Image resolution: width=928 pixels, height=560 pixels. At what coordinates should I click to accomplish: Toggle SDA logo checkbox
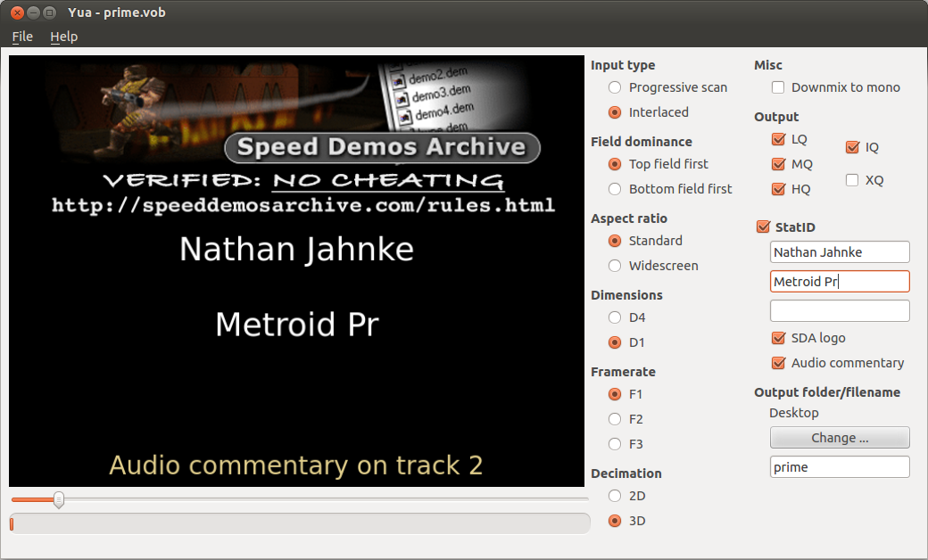pyautogui.click(x=779, y=338)
